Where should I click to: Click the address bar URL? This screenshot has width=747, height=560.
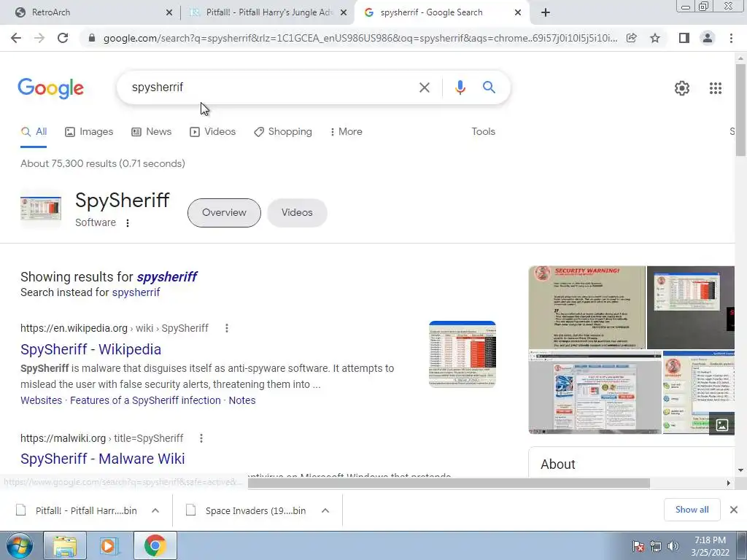(360, 38)
